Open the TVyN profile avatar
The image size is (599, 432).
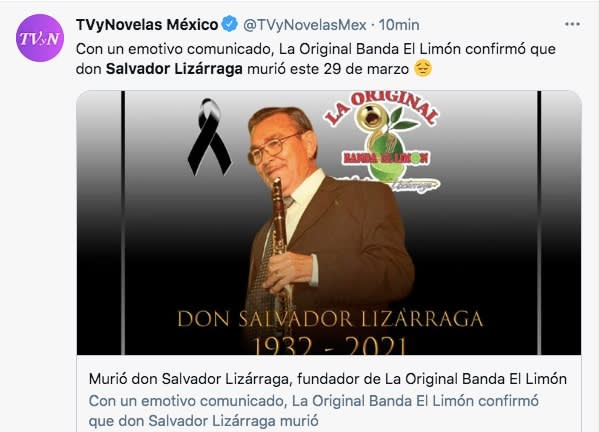pos(40,38)
